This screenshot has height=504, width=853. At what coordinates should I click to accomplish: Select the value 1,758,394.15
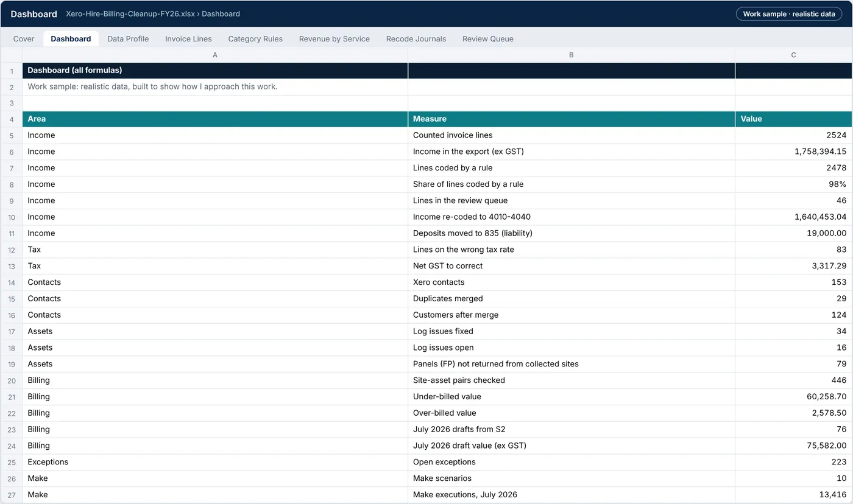tap(794, 152)
